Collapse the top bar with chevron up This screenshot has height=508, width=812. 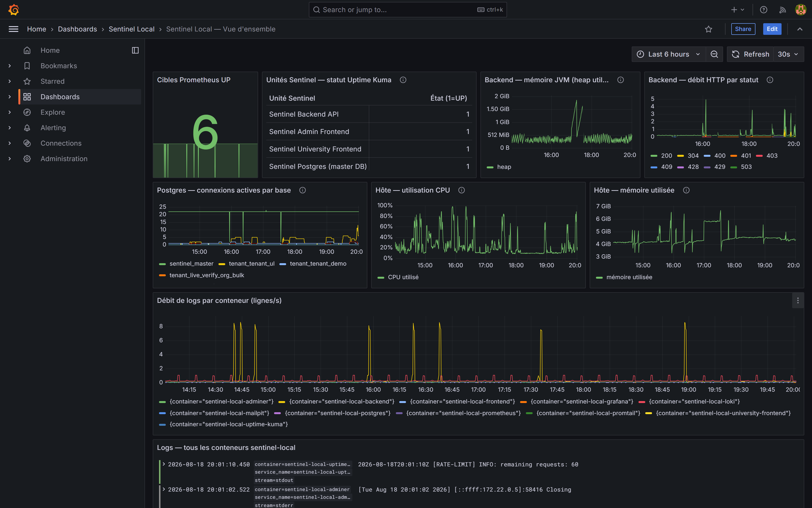click(x=800, y=29)
